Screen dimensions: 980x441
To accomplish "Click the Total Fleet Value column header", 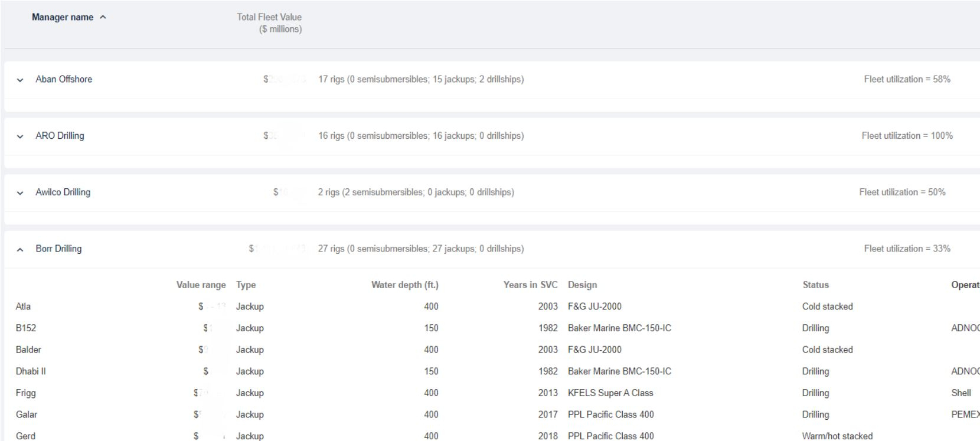I will point(269,23).
